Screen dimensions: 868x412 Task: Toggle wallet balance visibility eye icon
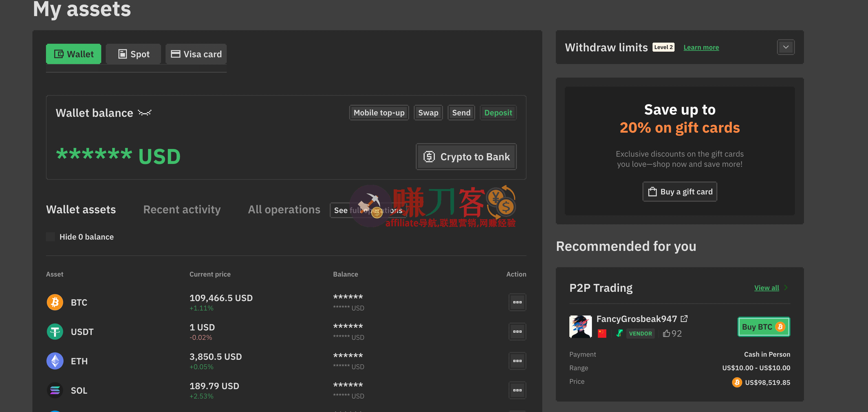tap(145, 113)
